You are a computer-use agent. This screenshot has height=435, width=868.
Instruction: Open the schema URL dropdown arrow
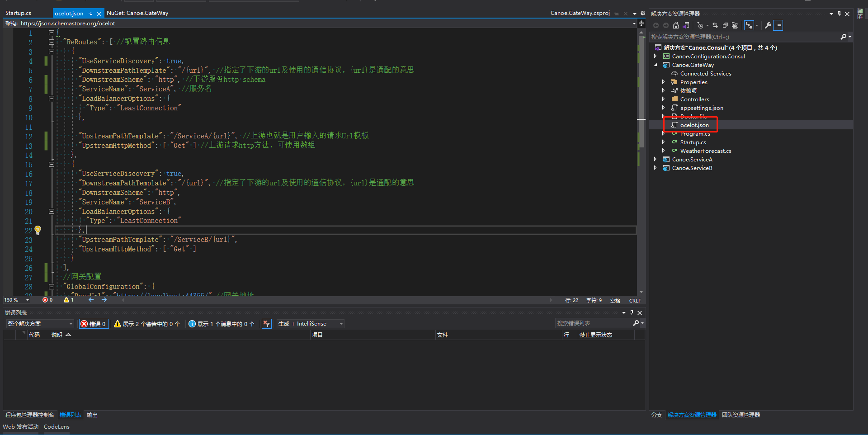(x=634, y=23)
